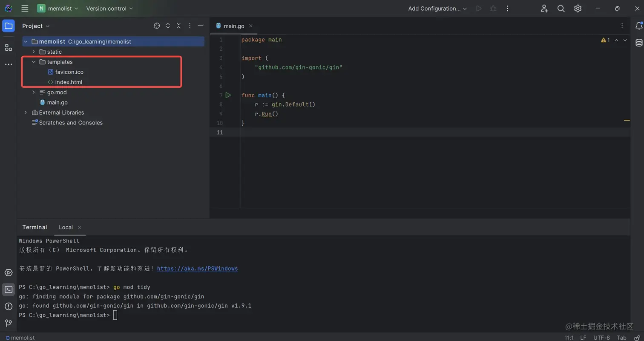Click the green run gutter icon beside func main

228,95
